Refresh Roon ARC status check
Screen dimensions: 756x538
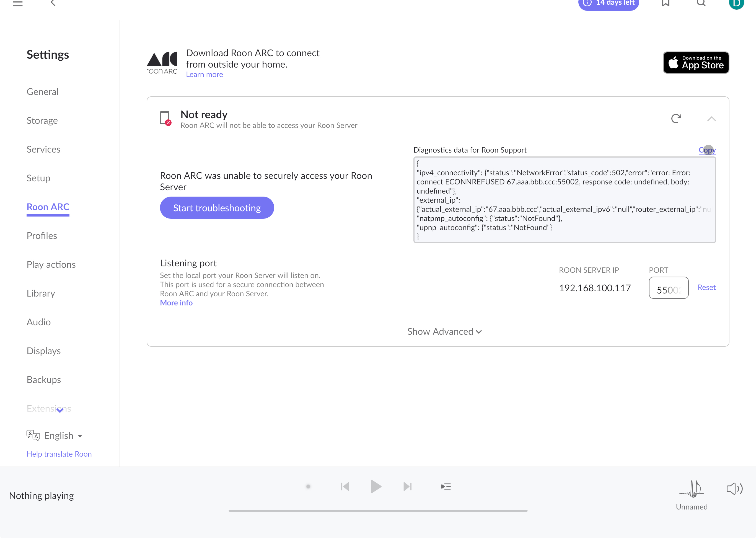click(676, 118)
